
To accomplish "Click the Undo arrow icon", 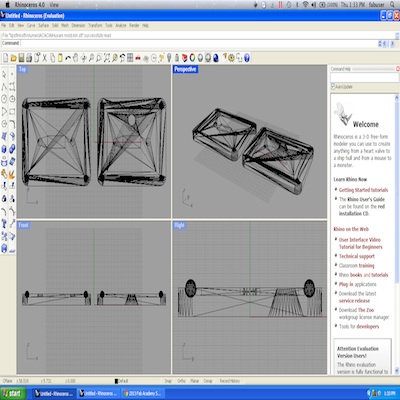I will [x=68, y=58].
